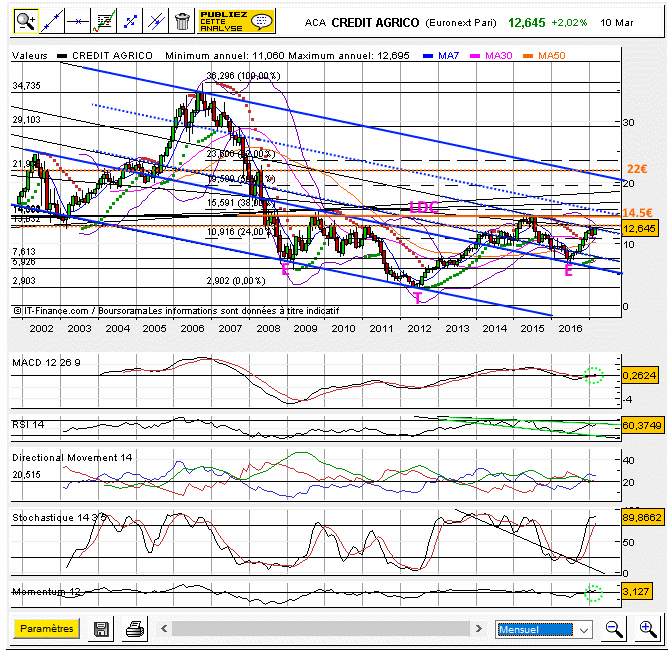Click the 2,902 (0,00%) Fibonacci label
This screenshot has height=651, width=668.
[236, 281]
